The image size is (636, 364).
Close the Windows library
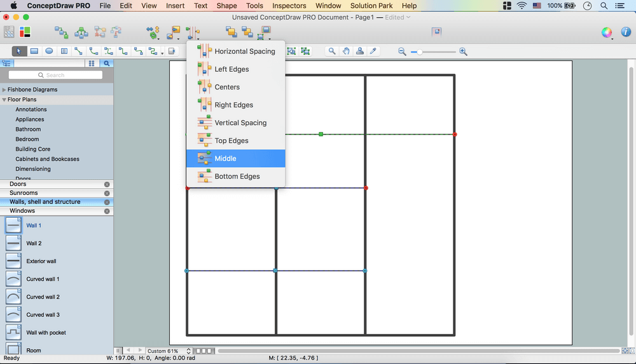coord(107,211)
